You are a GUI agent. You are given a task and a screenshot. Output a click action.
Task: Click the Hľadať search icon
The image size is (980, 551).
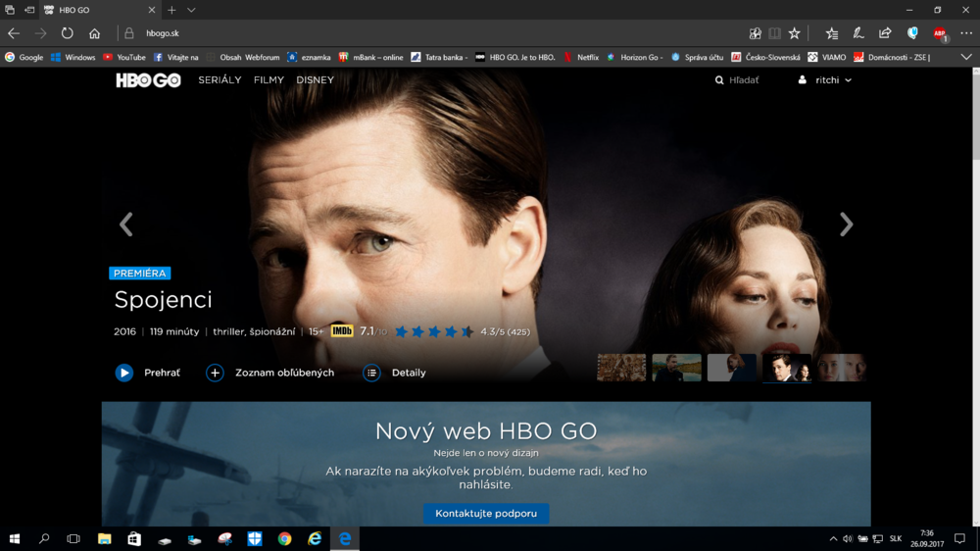click(720, 80)
